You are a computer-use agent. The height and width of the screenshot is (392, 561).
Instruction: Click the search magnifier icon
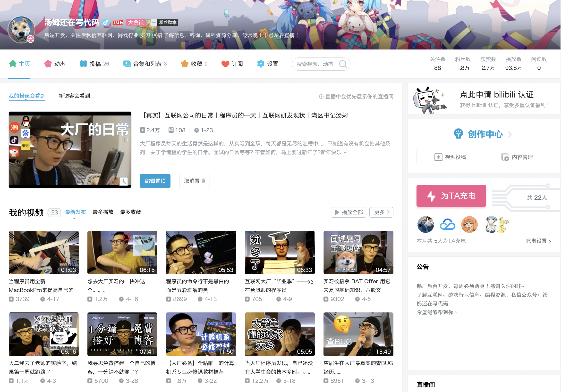(x=343, y=64)
